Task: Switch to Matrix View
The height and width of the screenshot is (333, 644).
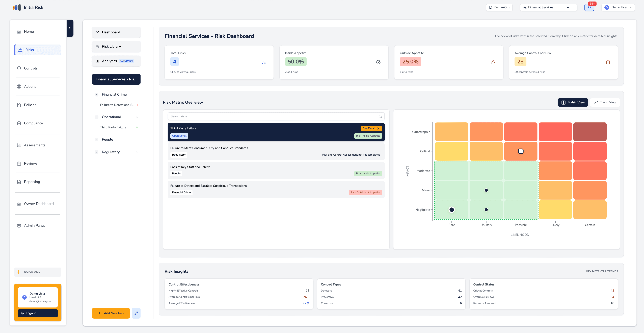Action: click(573, 102)
